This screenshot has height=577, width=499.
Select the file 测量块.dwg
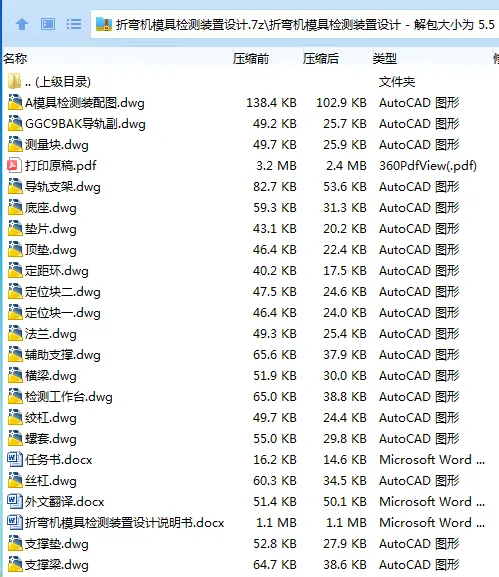(x=57, y=145)
